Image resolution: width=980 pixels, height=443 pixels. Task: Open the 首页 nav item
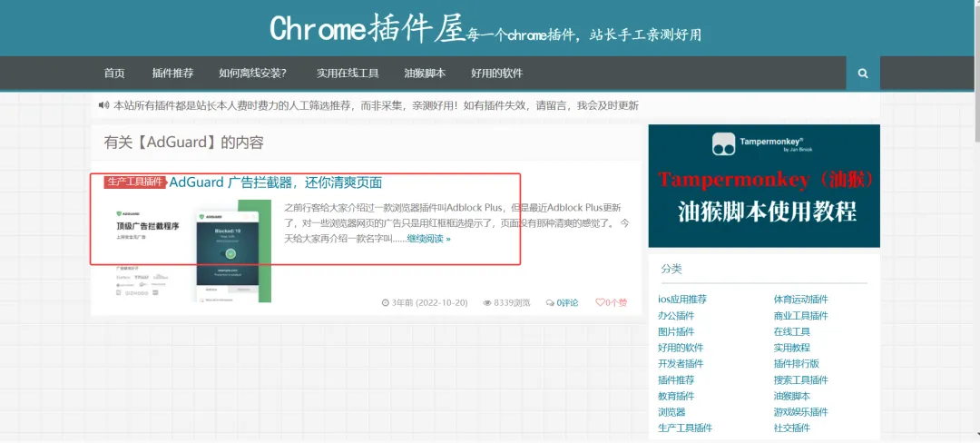tap(114, 74)
